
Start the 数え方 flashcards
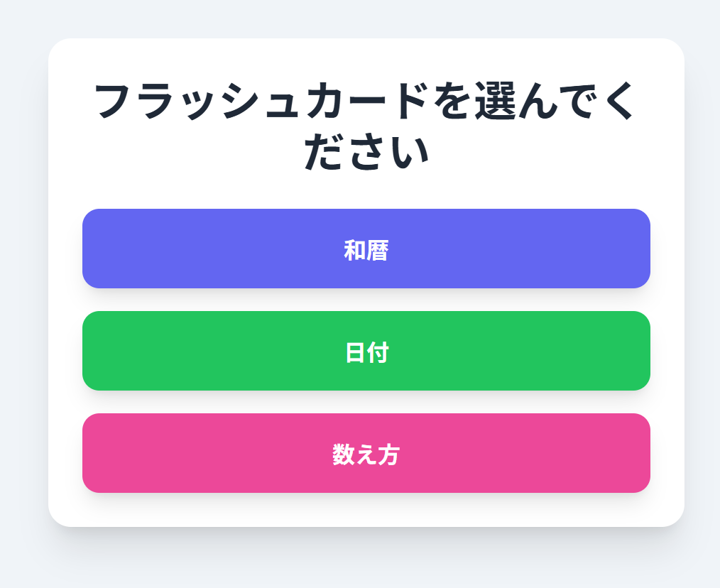click(366, 453)
